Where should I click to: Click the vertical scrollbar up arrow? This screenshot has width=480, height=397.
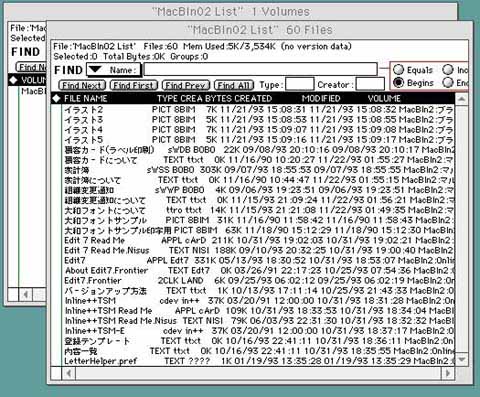[x=462, y=99]
